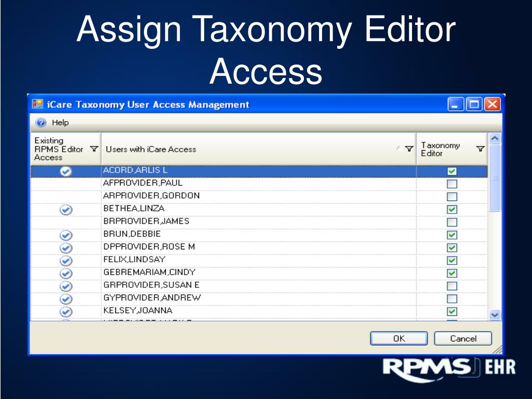Image resolution: width=532 pixels, height=399 pixels.
Task: Click RPMS access icon for DPPROVIDER,ROSE M
Action: [x=66, y=248]
